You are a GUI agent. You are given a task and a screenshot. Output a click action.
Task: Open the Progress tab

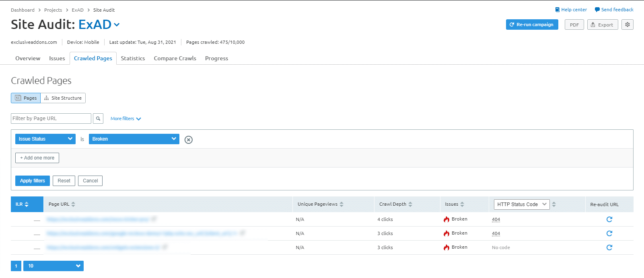coord(216,58)
